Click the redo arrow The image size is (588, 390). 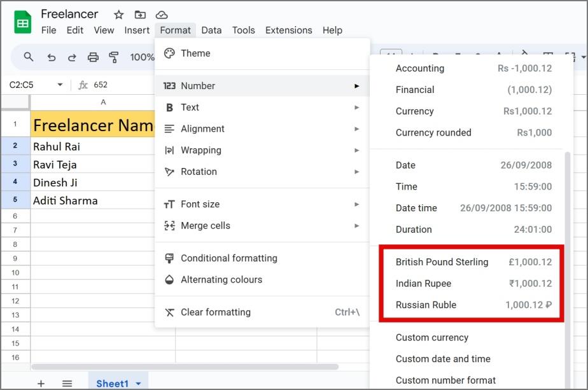pos(72,57)
